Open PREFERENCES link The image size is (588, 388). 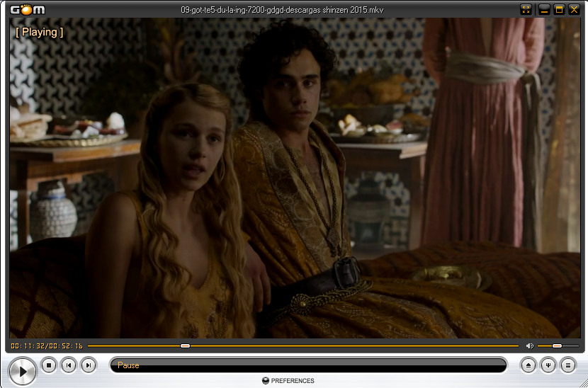pyautogui.click(x=293, y=380)
